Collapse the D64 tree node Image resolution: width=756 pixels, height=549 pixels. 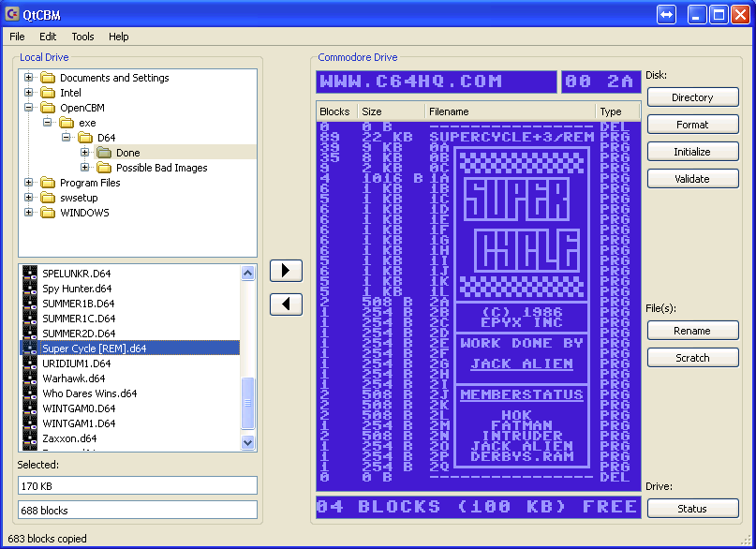67,137
